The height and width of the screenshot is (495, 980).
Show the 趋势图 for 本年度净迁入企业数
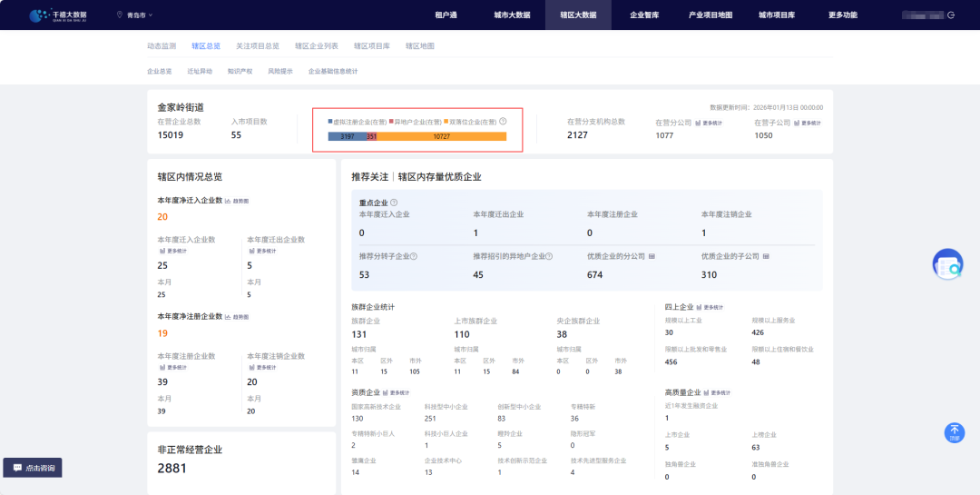point(237,201)
